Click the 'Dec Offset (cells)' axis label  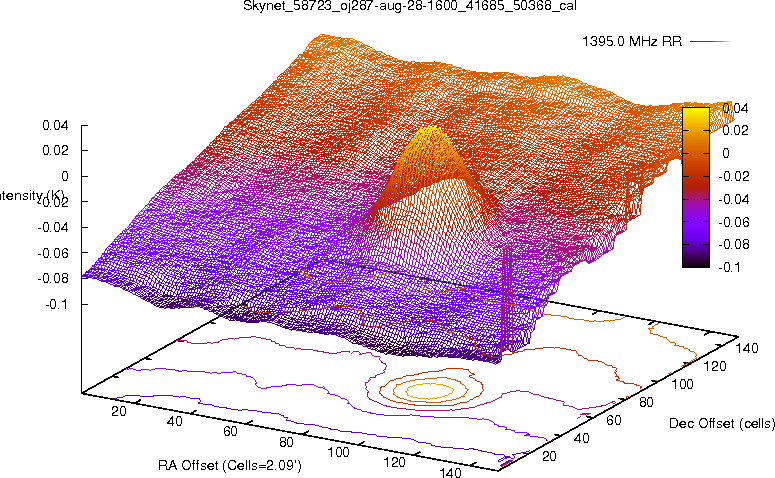[722, 423]
